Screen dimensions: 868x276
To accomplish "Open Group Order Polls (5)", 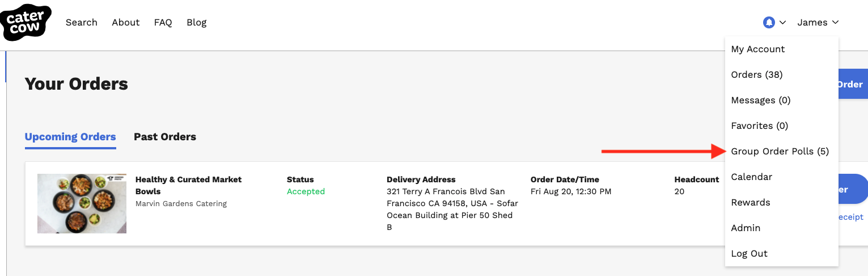I will pos(780,152).
